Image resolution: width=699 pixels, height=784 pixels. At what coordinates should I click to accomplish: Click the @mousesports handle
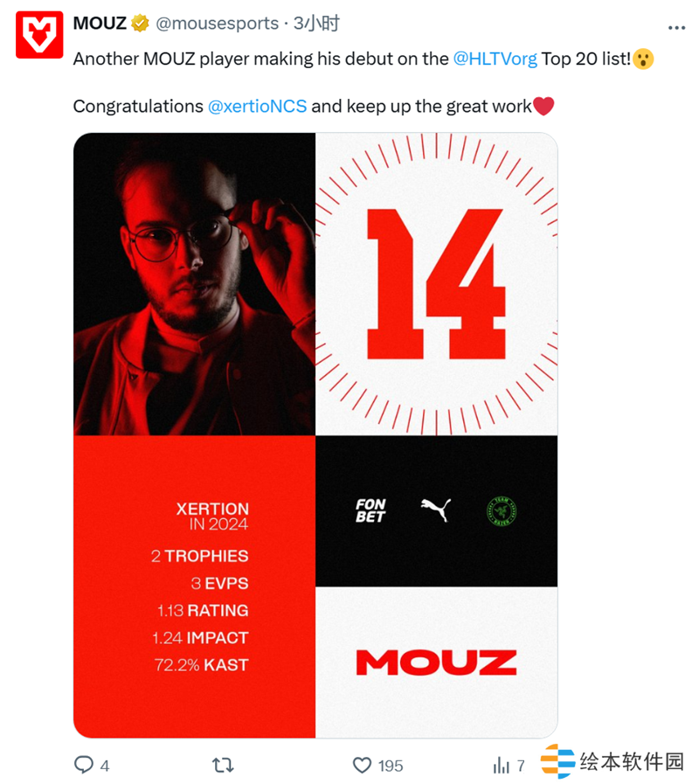coord(217,24)
